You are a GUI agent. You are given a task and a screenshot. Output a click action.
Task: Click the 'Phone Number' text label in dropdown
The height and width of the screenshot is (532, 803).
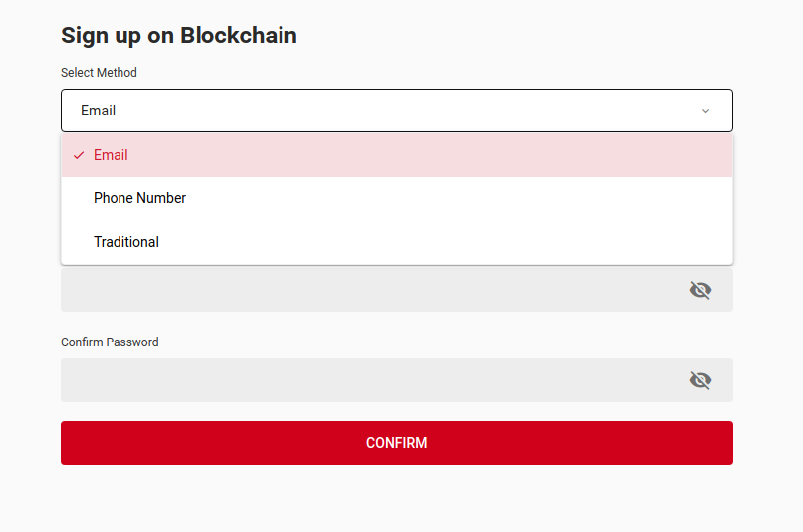[139, 198]
